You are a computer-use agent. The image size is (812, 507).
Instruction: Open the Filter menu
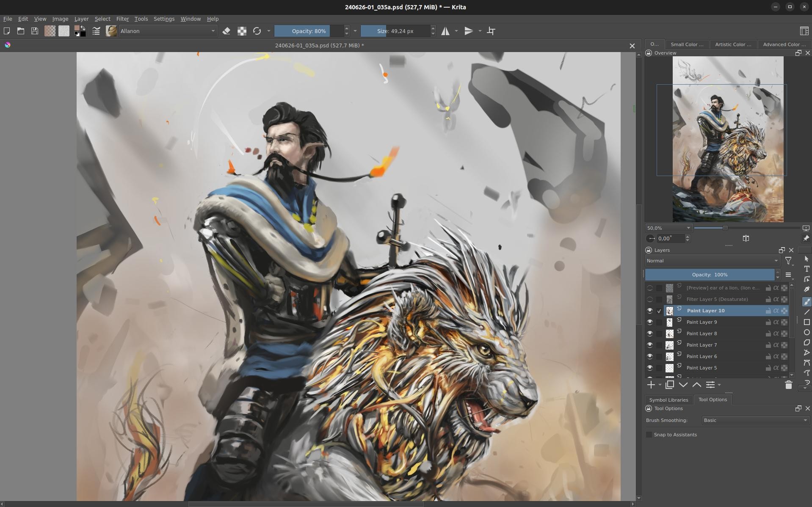click(122, 19)
